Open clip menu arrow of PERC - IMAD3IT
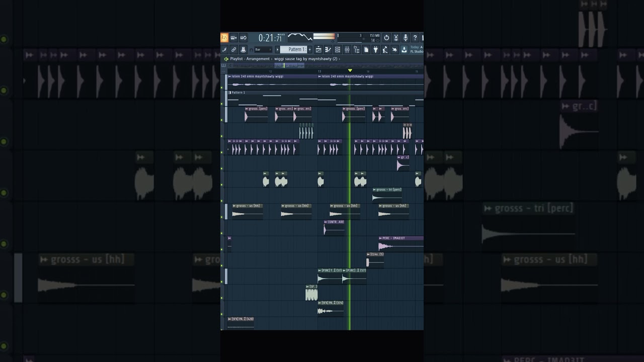Screen dimensions: 644x362 click(380, 238)
